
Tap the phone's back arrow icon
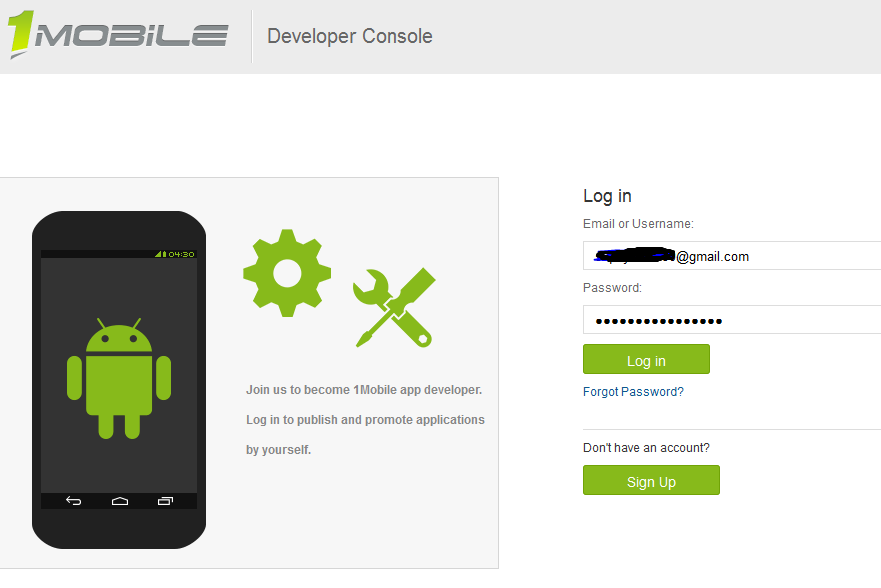74,500
